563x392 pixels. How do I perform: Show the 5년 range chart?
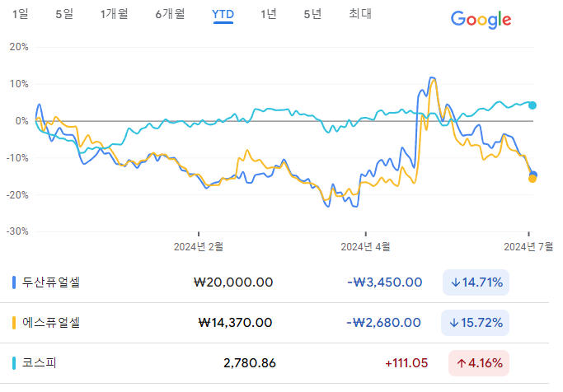pos(312,14)
